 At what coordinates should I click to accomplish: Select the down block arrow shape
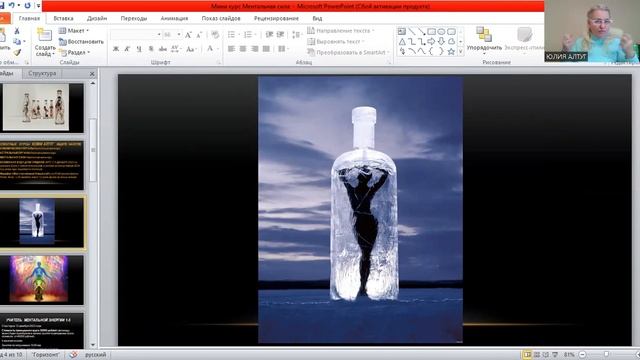tap(441, 42)
